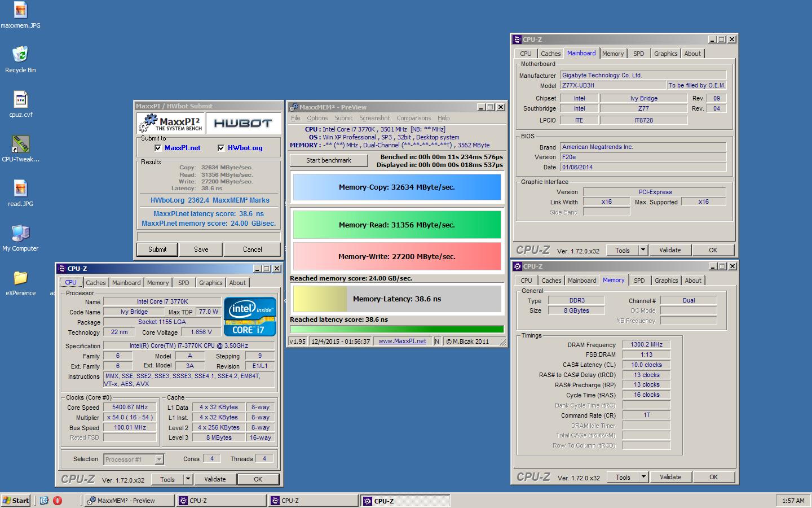The image size is (812, 508).
Task: Click the Show Desktop quick launch icon
Action: tap(44, 501)
